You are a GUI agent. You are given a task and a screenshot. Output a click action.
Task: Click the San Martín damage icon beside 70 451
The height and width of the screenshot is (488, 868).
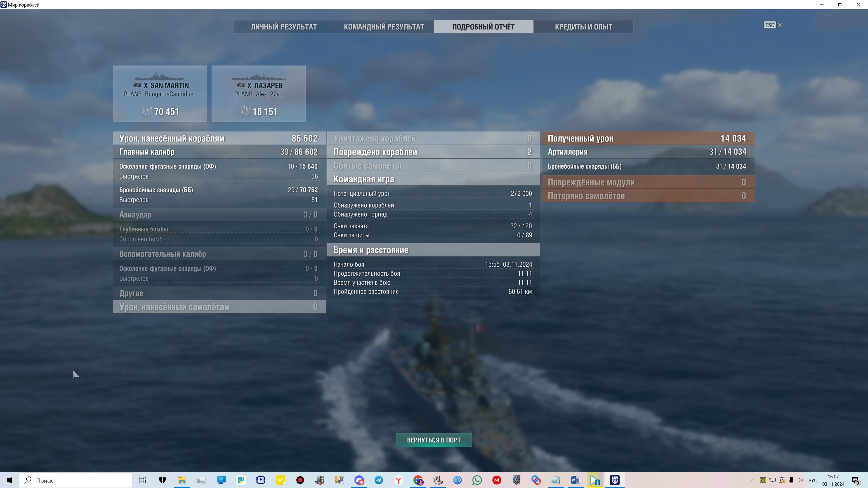(147, 111)
